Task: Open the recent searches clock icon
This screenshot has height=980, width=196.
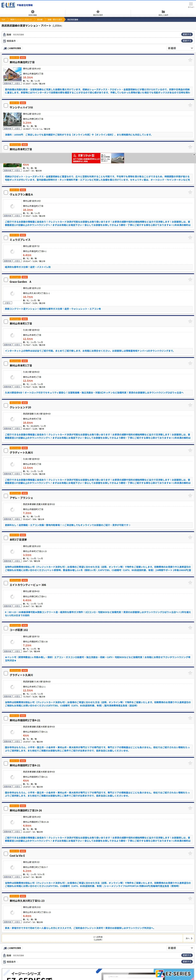Action: click(33, 12)
